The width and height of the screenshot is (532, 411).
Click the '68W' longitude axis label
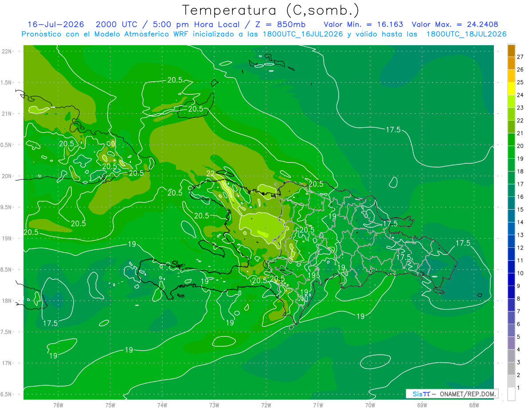(x=474, y=405)
